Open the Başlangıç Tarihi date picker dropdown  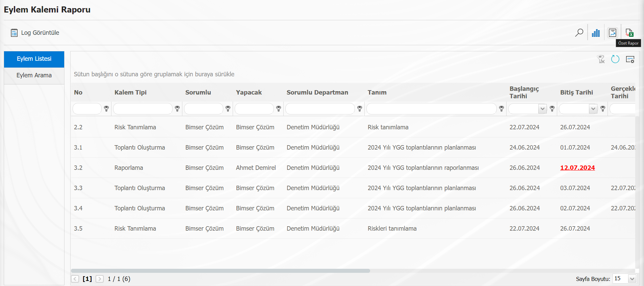[x=542, y=109]
